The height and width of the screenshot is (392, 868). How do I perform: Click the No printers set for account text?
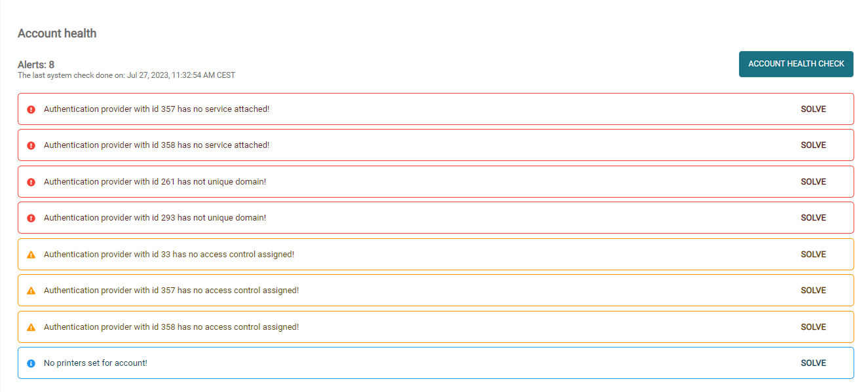tap(95, 363)
